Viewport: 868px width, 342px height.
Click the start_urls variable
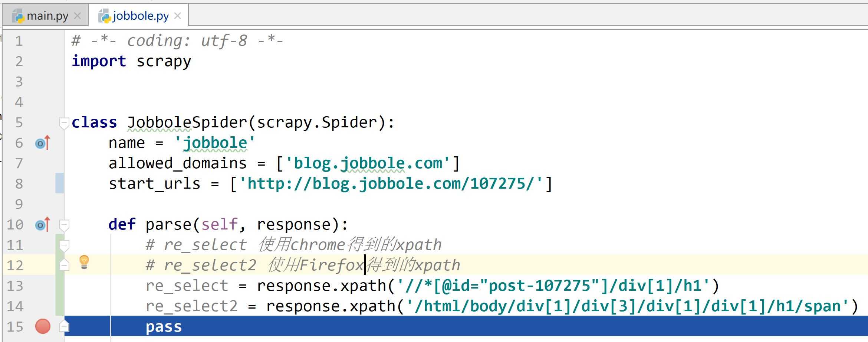154,184
